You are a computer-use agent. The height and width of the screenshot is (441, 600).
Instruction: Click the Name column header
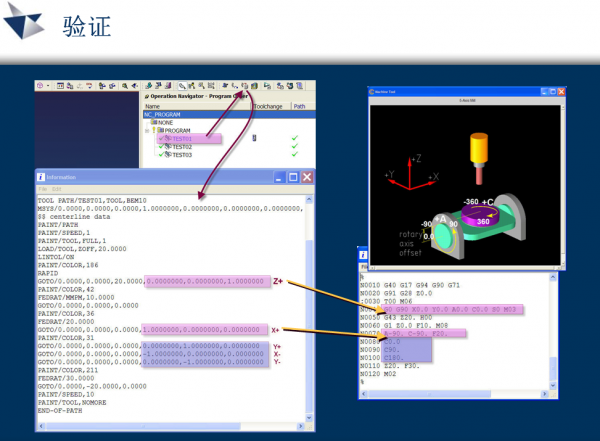pos(153,105)
